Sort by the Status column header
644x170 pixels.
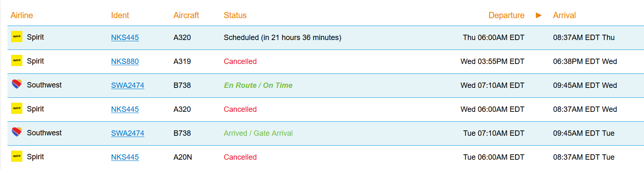tap(235, 15)
